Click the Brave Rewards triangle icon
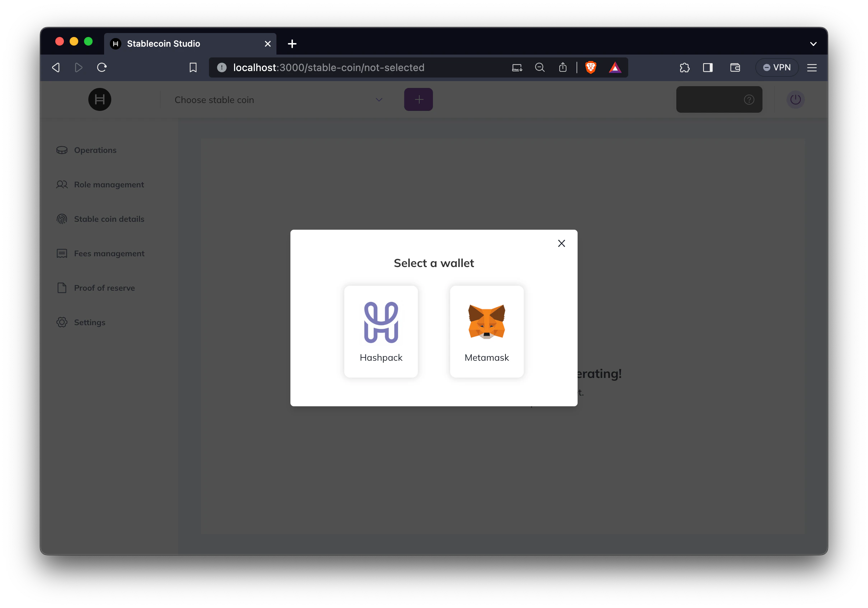Viewport: 868px width, 608px height. coord(615,67)
